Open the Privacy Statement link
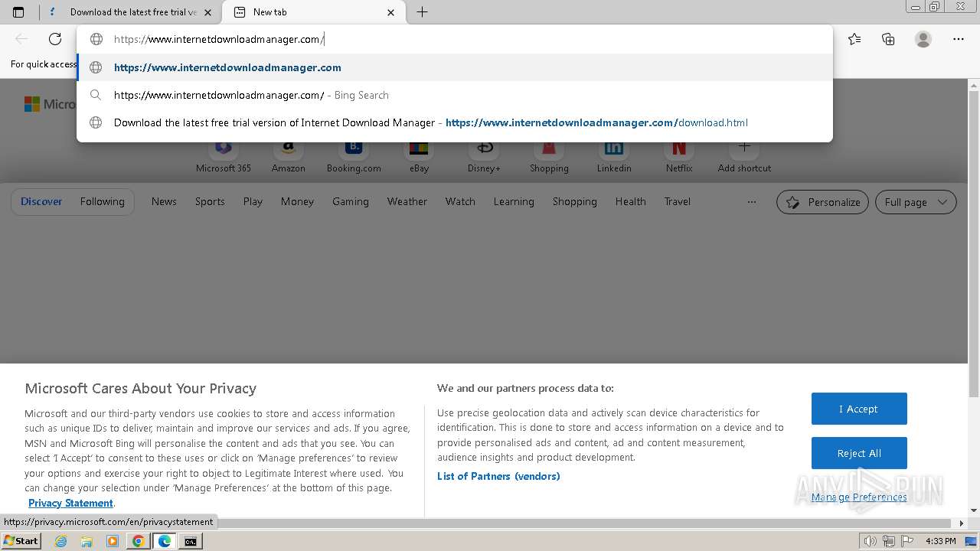980x551 pixels. point(70,503)
